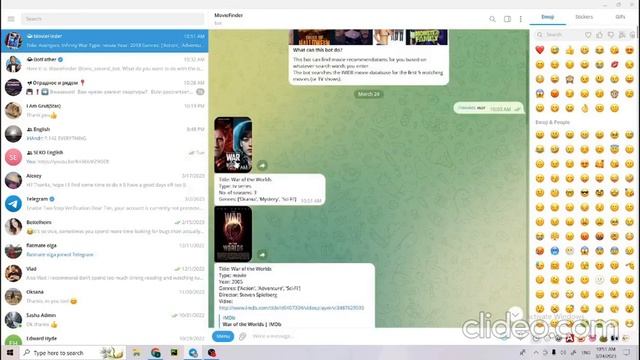Screen dimensions: 640x360
Task: Switch to the Stickers tab
Action: 584,17
